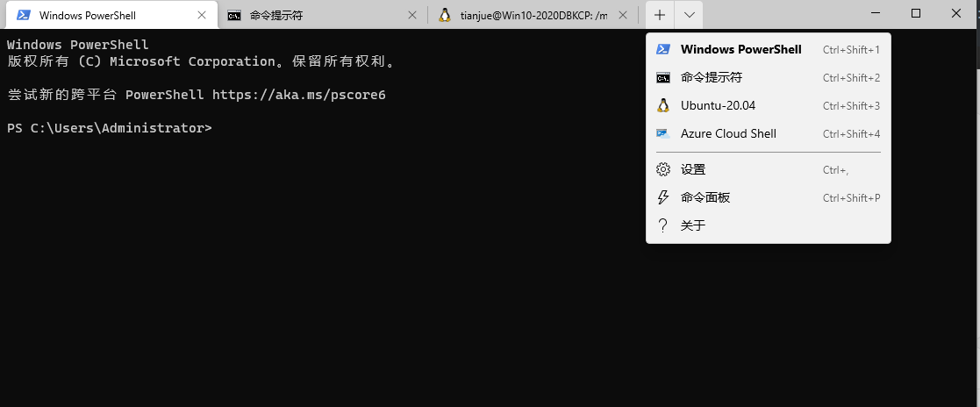Launch Ubuntu-20.04 from the profile menu
Viewport: 980px width, 407px height.
pos(769,105)
